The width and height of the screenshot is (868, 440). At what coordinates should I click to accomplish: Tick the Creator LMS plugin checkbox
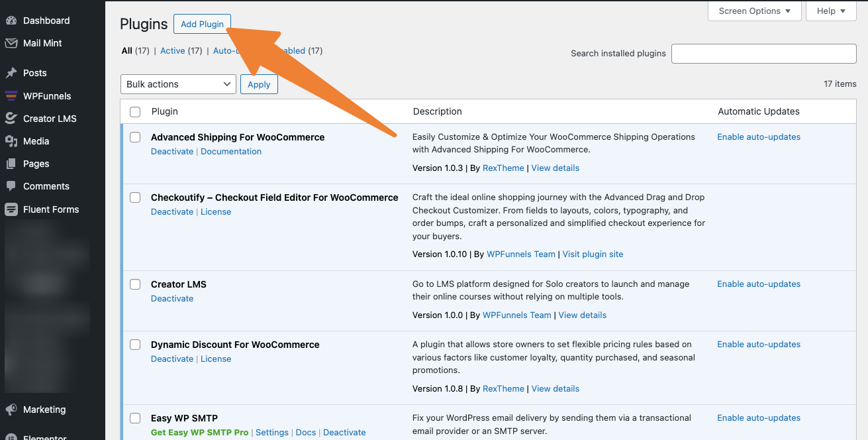click(135, 284)
